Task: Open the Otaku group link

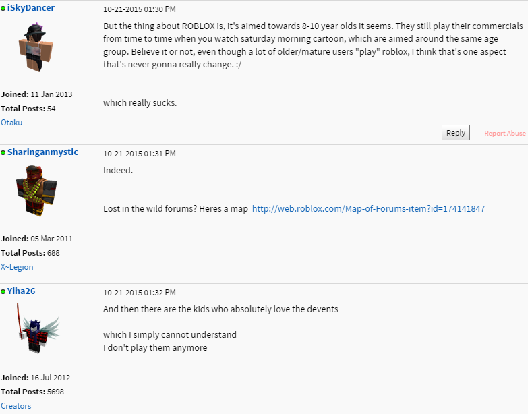Action: point(11,123)
